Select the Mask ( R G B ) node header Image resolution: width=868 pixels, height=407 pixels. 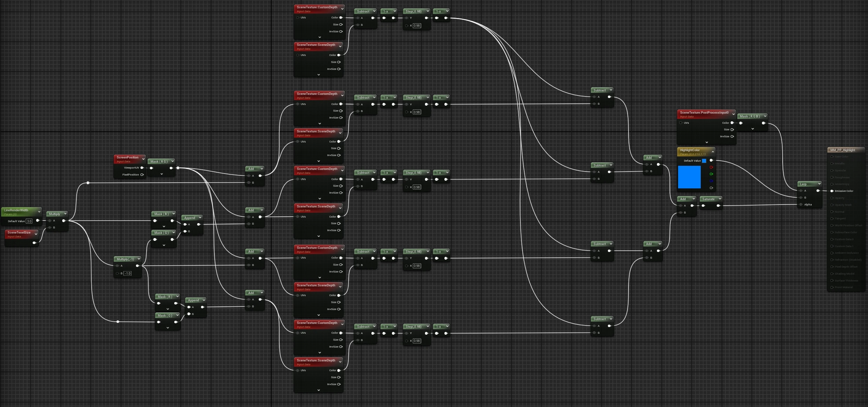[749, 116]
